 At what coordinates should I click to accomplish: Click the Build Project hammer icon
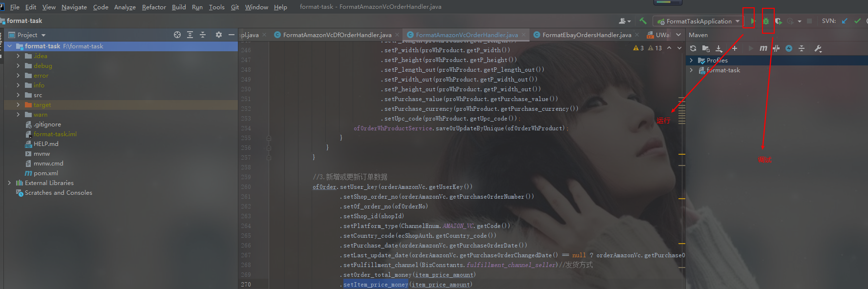click(643, 21)
